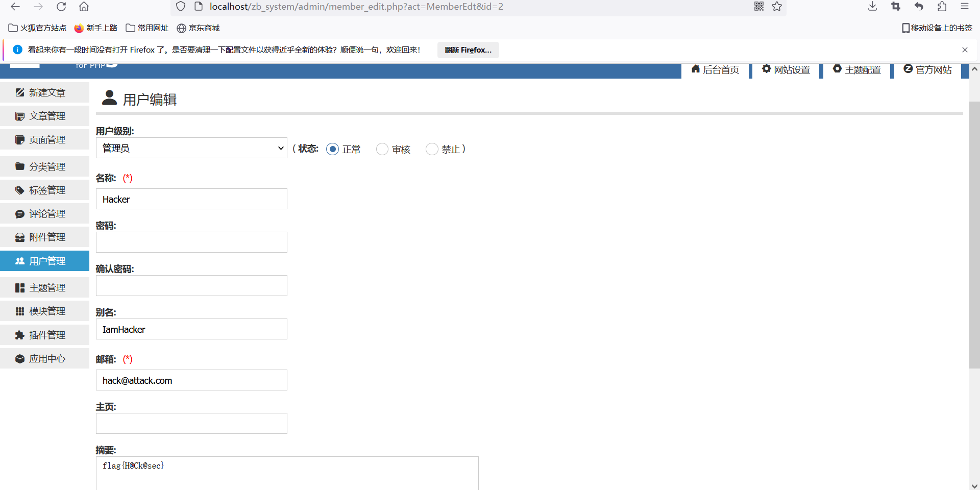
Task: Select the 禁止 status radio button
Action: (x=432, y=149)
